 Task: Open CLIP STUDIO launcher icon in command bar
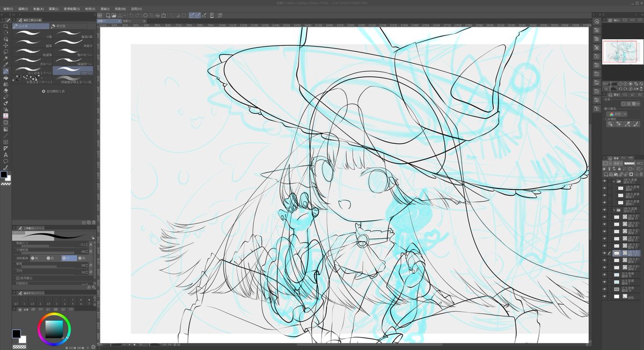coord(100,17)
